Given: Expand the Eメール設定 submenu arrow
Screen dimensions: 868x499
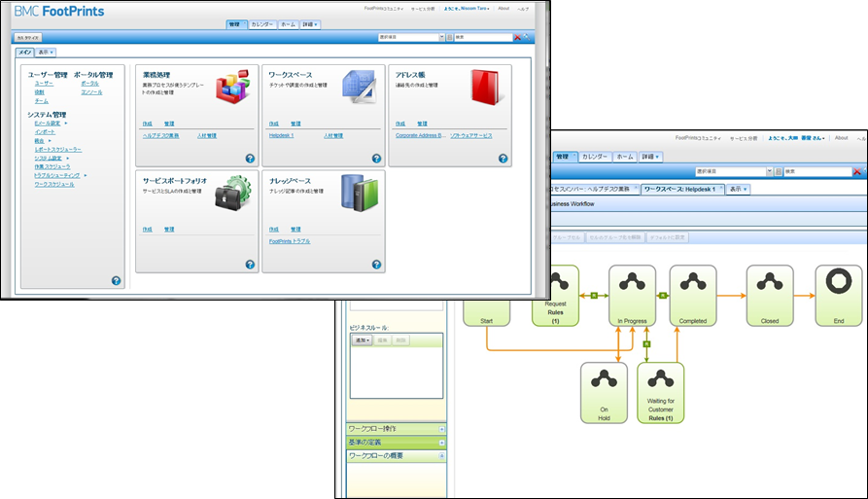Looking at the screenshot, I should (x=66, y=123).
